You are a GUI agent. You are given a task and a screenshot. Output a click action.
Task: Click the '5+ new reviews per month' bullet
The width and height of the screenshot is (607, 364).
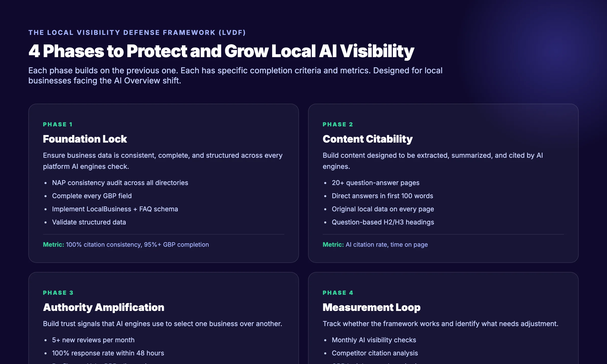93,340
